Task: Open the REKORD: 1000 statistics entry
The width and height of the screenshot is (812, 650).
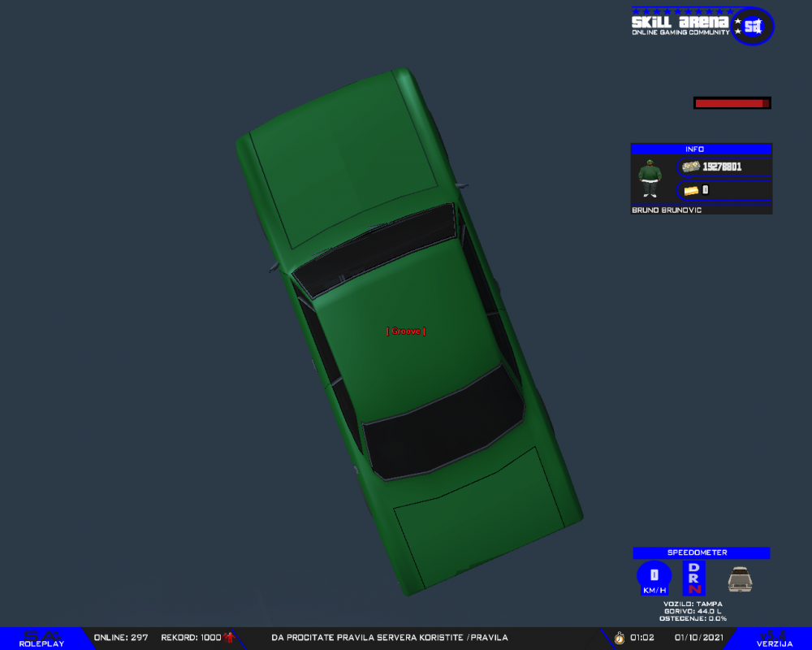Action: tap(188, 638)
